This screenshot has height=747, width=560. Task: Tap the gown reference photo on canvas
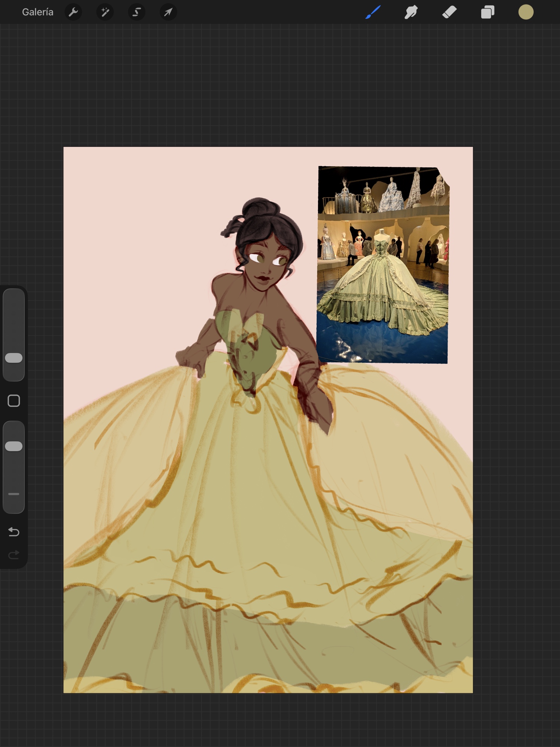click(x=383, y=265)
